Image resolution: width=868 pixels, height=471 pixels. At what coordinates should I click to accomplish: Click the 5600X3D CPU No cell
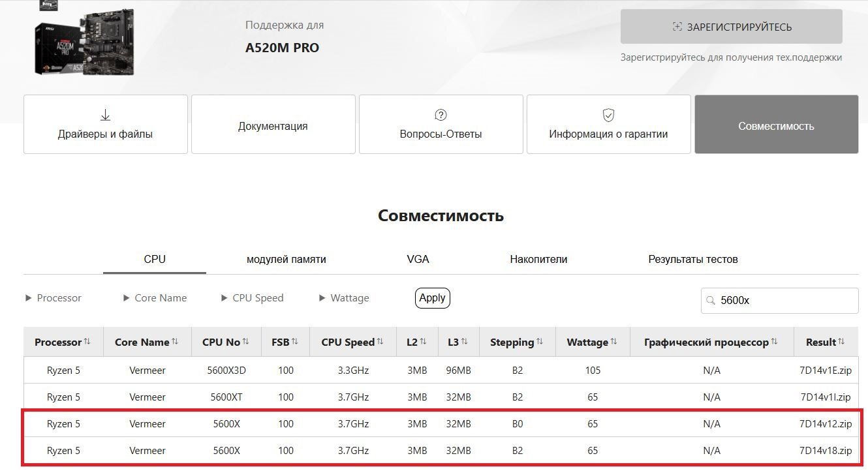pyautogui.click(x=226, y=371)
